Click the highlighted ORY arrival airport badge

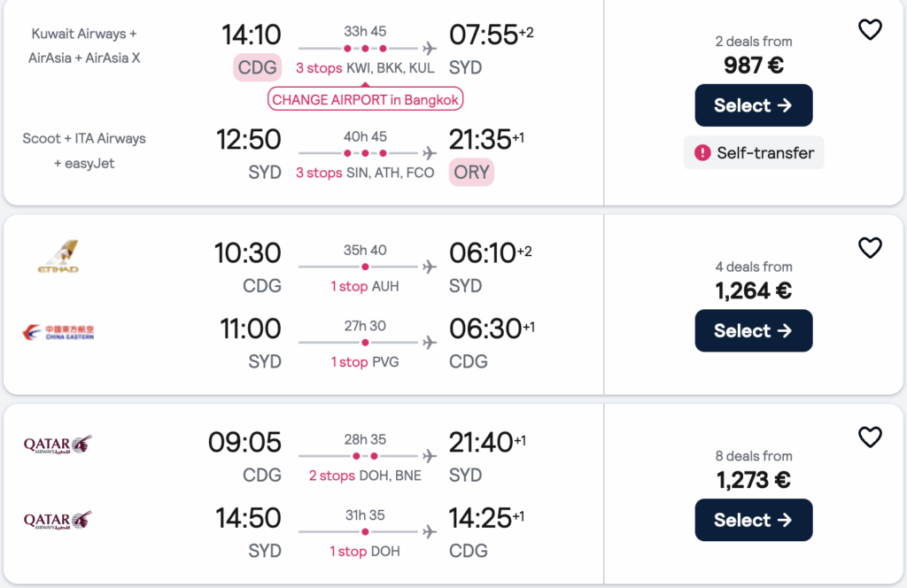pyautogui.click(x=471, y=172)
